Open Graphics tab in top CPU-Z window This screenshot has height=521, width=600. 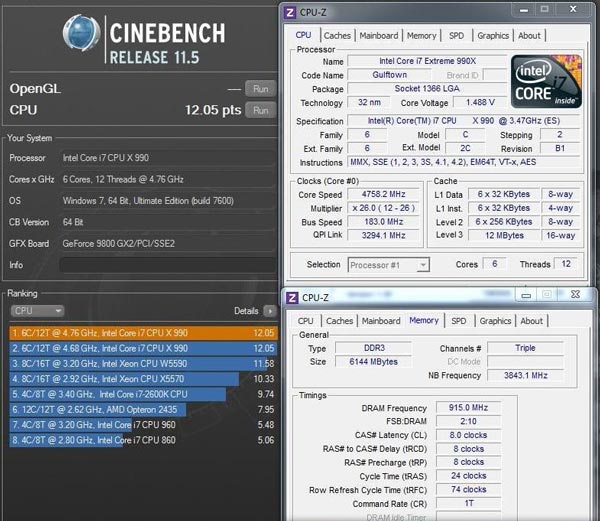click(493, 36)
